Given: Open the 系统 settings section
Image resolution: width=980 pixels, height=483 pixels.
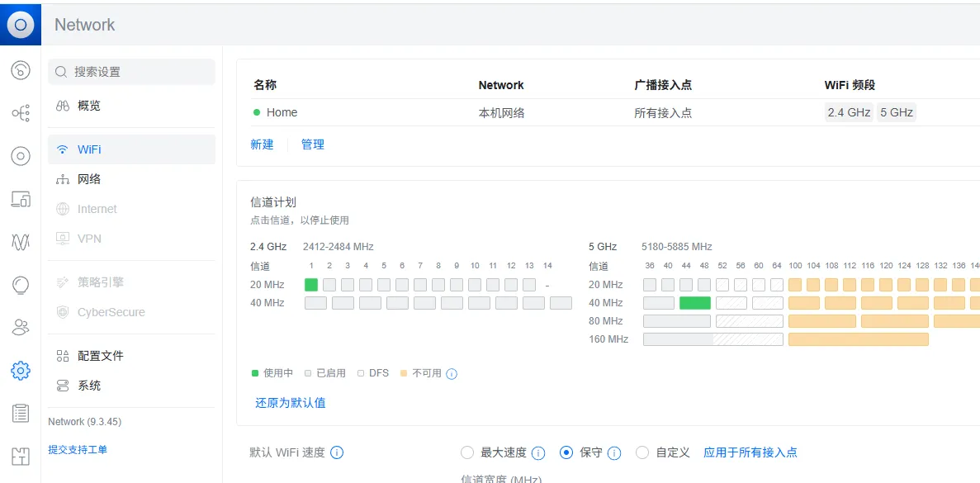Looking at the screenshot, I should (x=131, y=386).
